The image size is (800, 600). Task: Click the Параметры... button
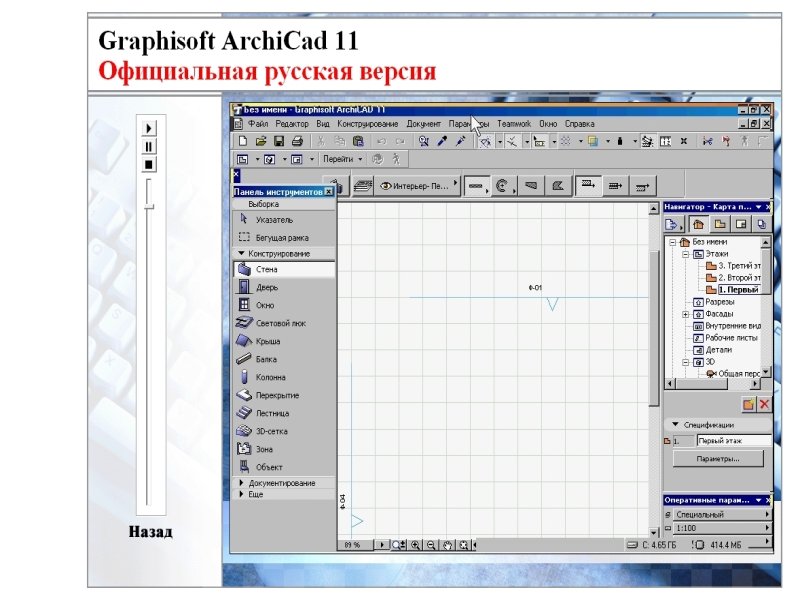click(718, 459)
